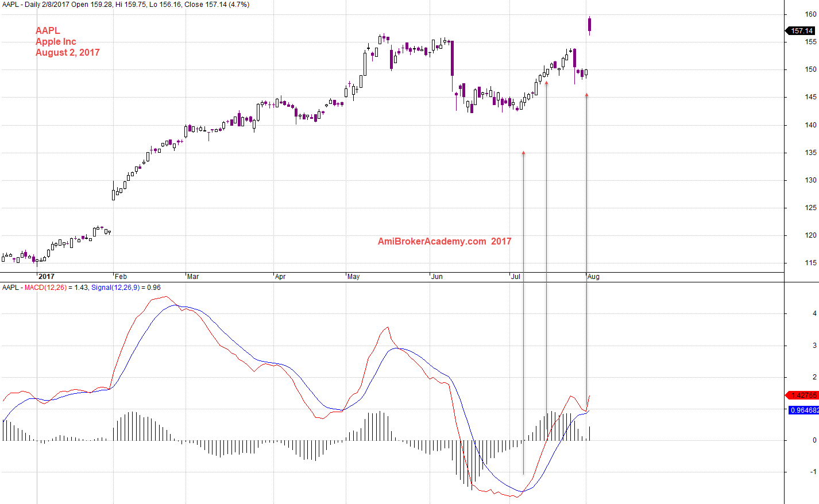Screen dimensions: 819x504
Task: Click the 130 price axis label
Action: pyautogui.click(x=810, y=180)
